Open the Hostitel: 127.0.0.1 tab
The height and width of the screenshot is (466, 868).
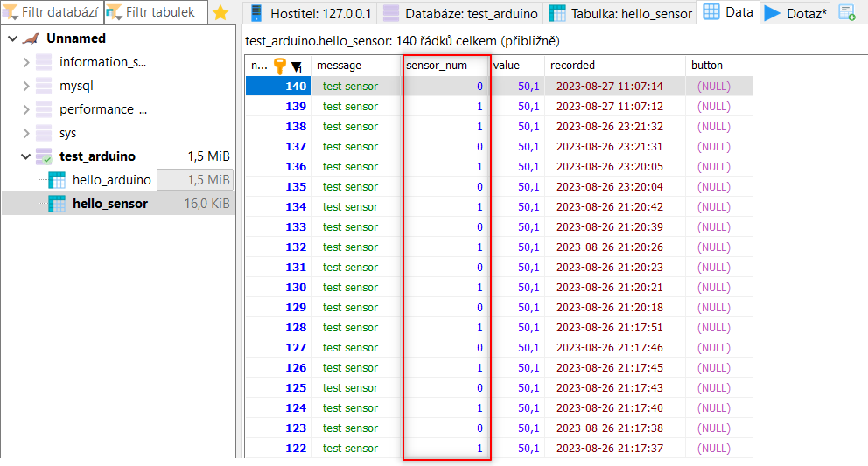pos(311,13)
